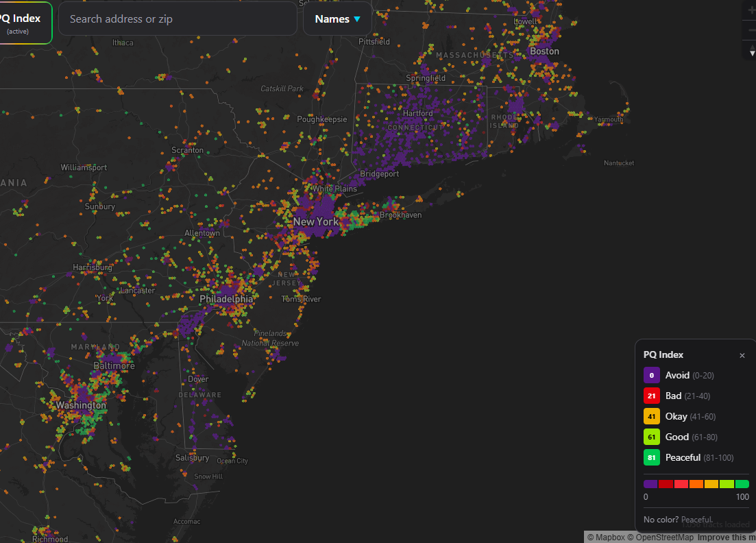Click the Ocean City map label
Image resolution: width=756 pixels, height=543 pixels.
tap(232, 461)
